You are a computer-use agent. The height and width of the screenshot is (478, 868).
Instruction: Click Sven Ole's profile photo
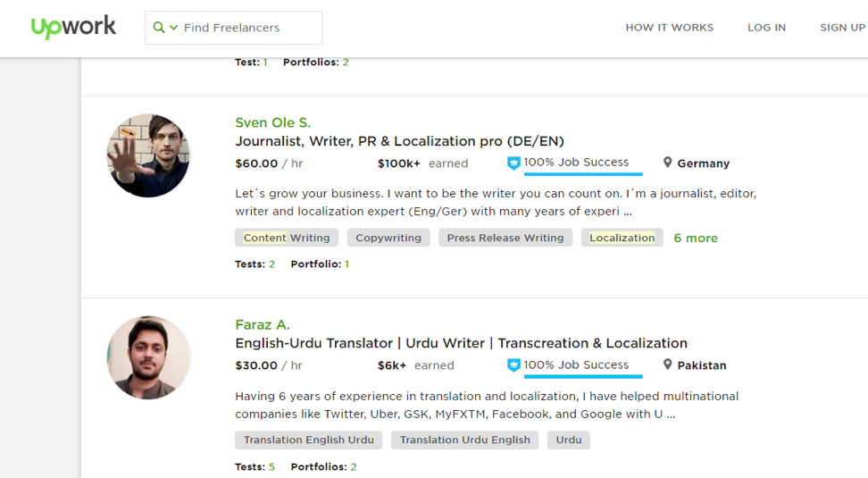coord(148,155)
